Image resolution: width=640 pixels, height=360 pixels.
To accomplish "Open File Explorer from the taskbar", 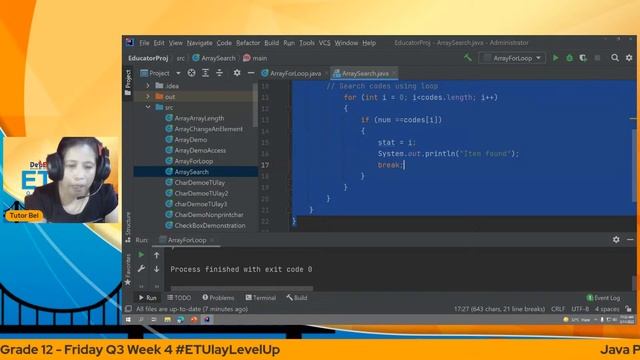I will click(167, 320).
